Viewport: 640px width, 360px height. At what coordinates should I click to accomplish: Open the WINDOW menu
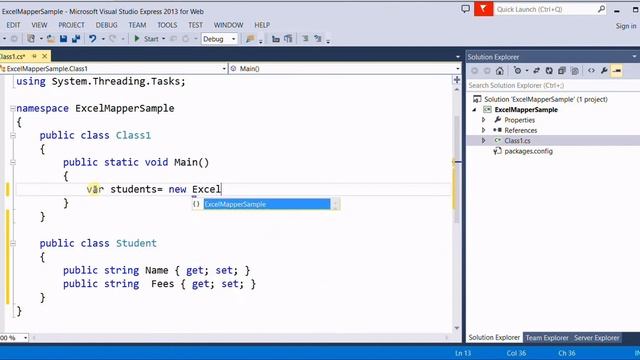tap(229, 25)
